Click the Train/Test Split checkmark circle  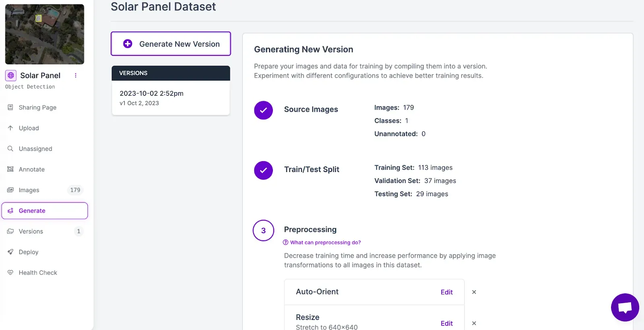(x=264, y=170)
